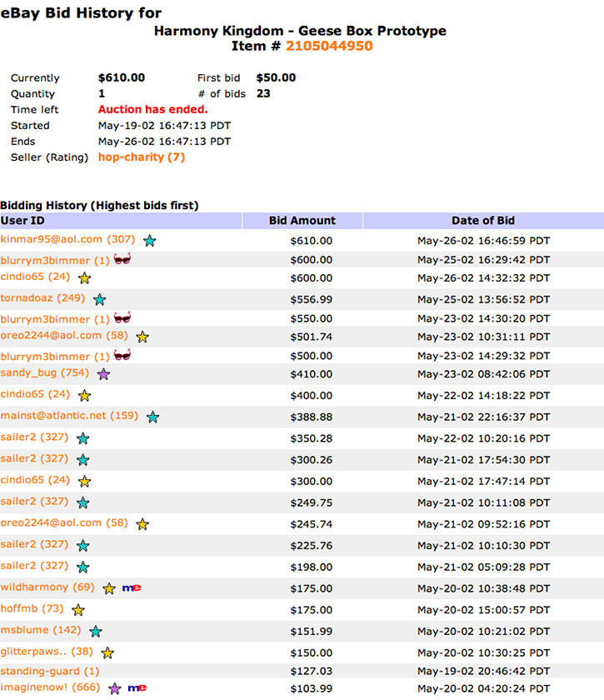Click purple star beside imaginenow!
This screenshot has width=604, height=700.
115,688
